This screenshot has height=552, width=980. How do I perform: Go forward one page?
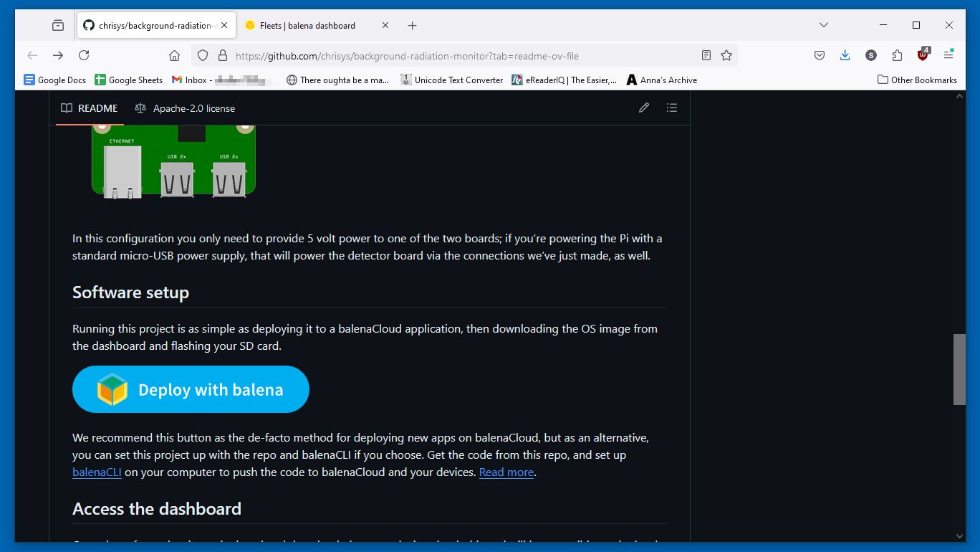[58, 55]
